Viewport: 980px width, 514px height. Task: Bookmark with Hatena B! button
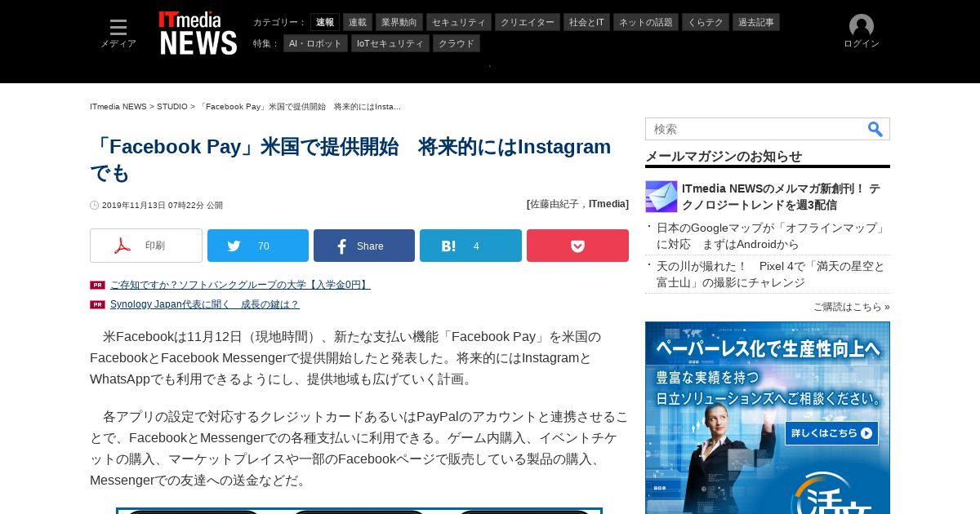470,246
